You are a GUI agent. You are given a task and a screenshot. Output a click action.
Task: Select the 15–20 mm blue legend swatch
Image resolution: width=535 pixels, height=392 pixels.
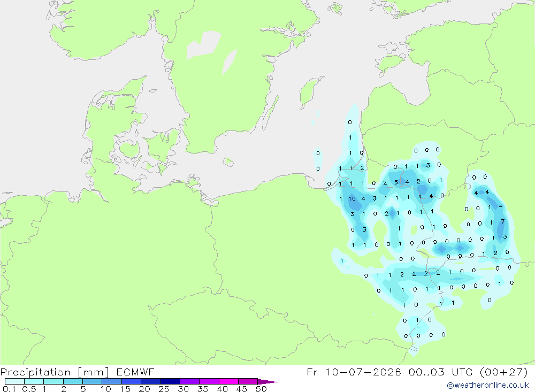tap(131, 381)
